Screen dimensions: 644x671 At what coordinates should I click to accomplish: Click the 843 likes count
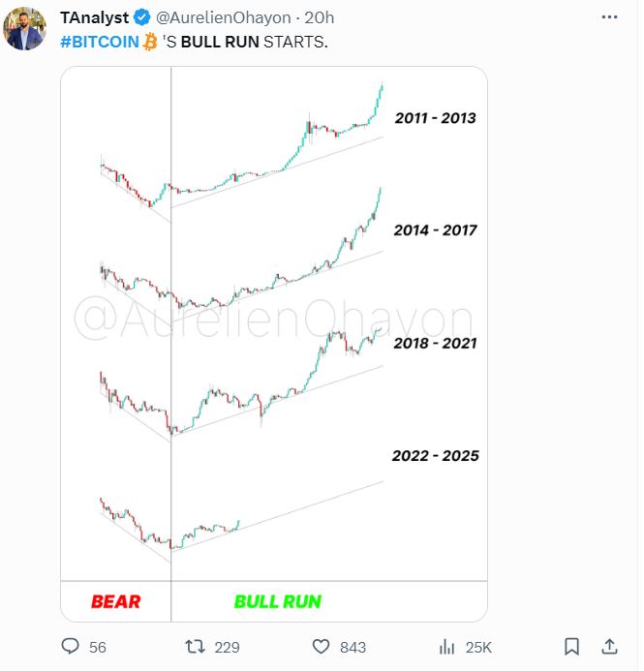(353, 648)
